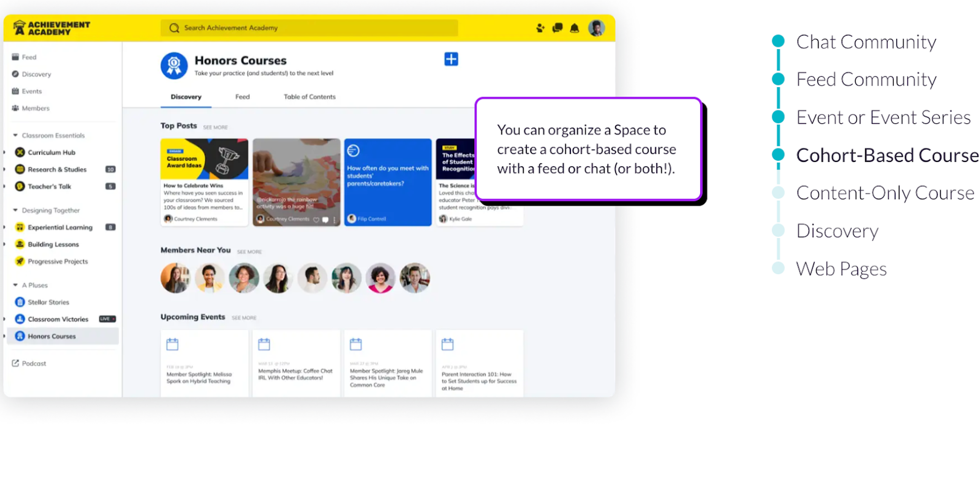The width and height of the screenshot is (980, 483).
Task: Click See More for Upcoming Events
Action: tap(244, 318)
